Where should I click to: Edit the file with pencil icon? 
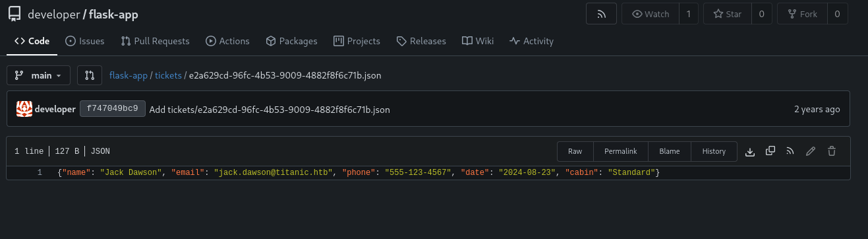pos(811,151)
